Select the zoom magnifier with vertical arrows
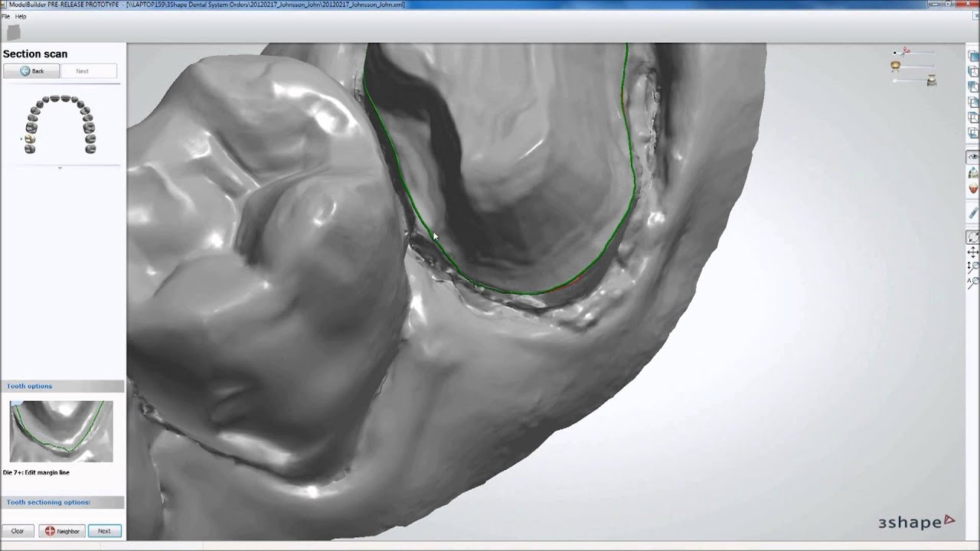The width and height of the screenshot is (980, 551). [x=973, y=266]
